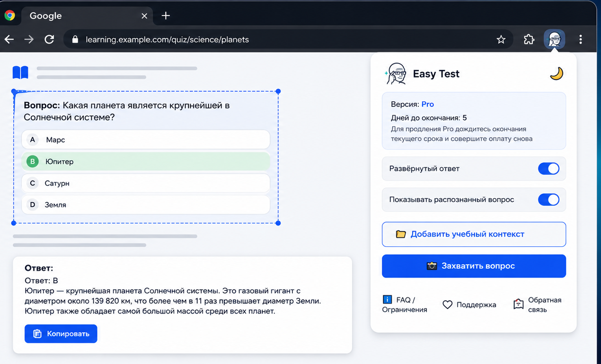Image resolution: width=601 pixels, height=364 pixels.
Task: Click the Поддержка heart link
Action: 469,305
